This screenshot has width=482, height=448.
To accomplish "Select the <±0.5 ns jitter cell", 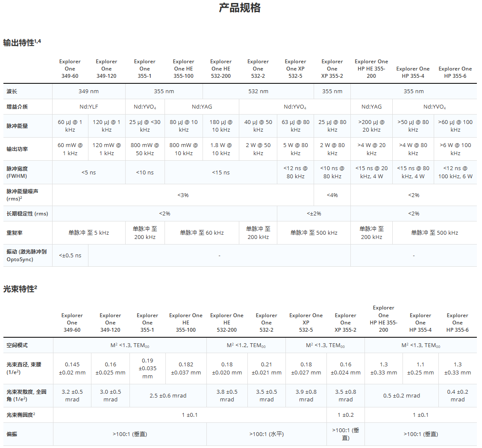I will pos(70,256).
